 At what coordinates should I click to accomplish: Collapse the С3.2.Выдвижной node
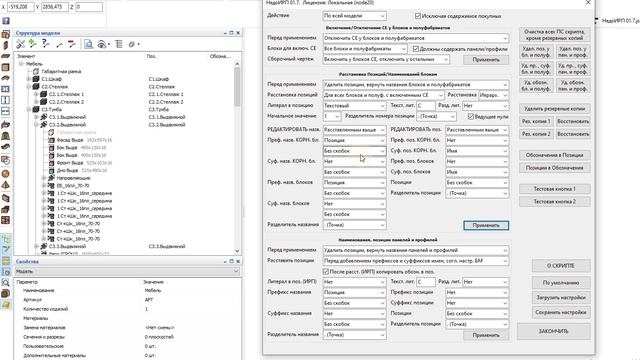(36, 124)
